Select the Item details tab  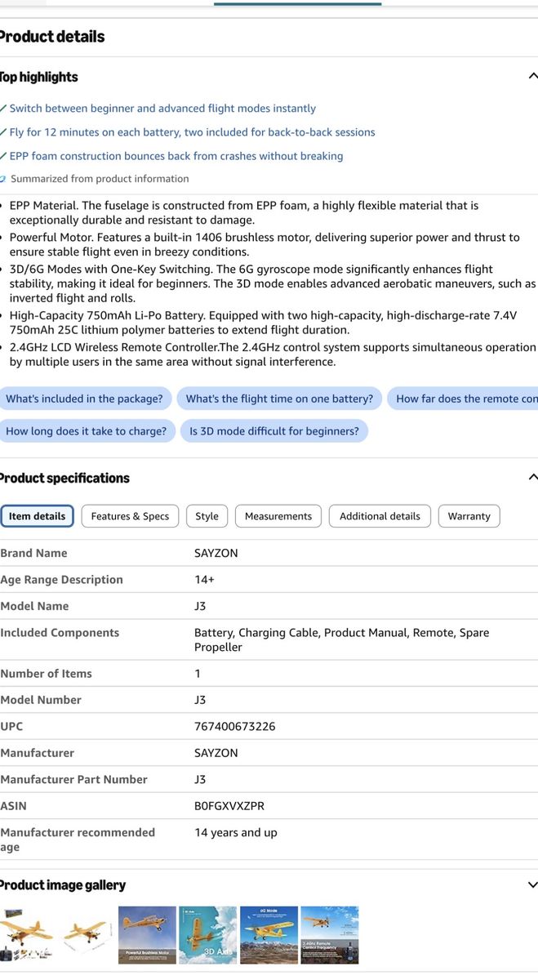[37, 516]
